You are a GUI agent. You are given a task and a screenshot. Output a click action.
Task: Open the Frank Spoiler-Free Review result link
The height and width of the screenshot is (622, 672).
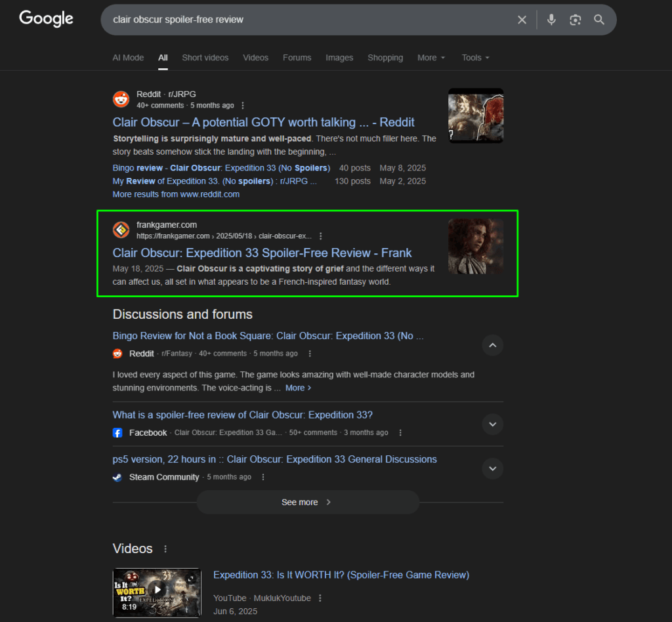point(262,253)
